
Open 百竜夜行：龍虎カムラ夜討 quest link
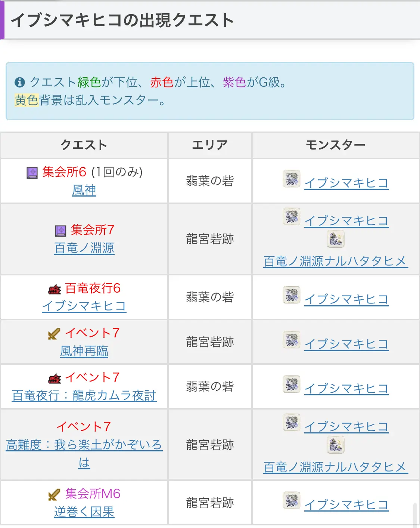click(84, 395)
